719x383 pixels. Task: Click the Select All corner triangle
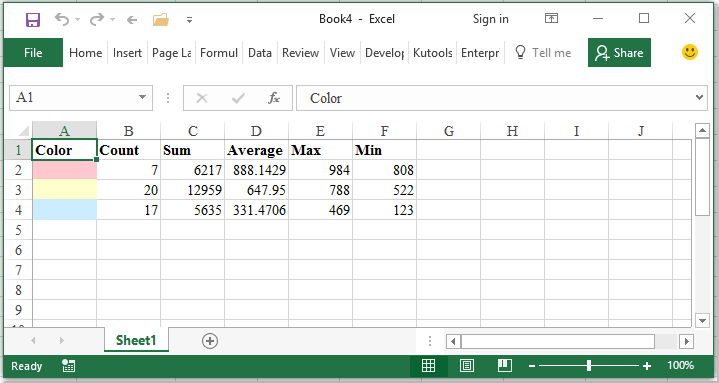pyautogui.click(x=22, y=131)
